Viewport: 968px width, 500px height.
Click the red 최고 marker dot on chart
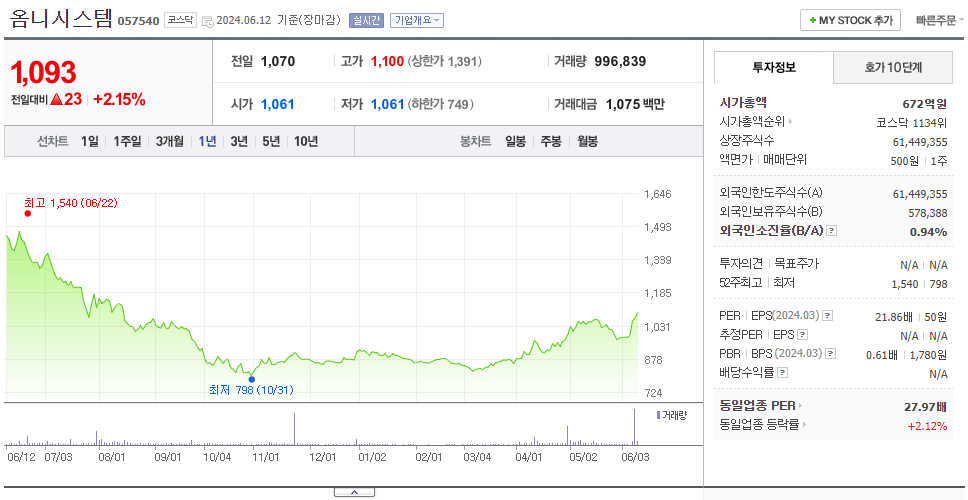(x=27, y=214)
